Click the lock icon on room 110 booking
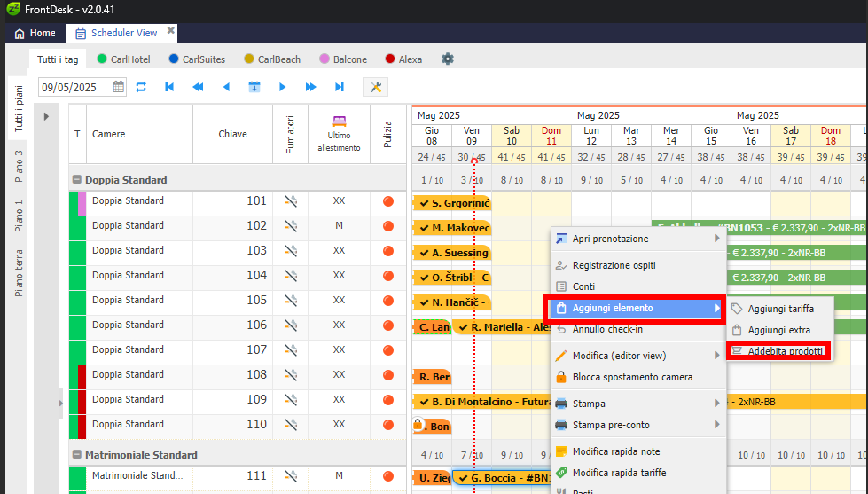868x494 pixels. pos(418,426)
